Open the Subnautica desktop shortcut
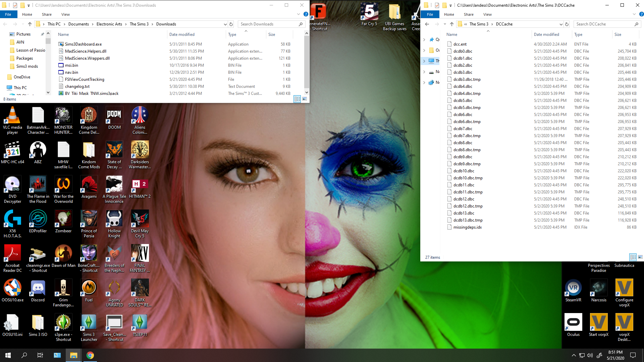Viewport: 644px width, 362px height. coord(624,265)
